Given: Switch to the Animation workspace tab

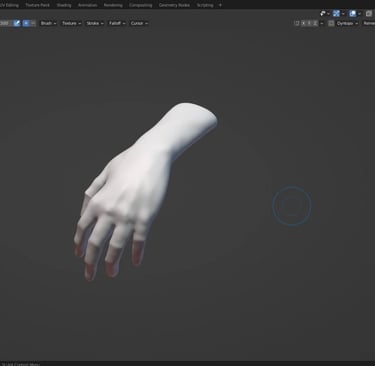Looking at the screenshot, I should (x=87, y=5).
